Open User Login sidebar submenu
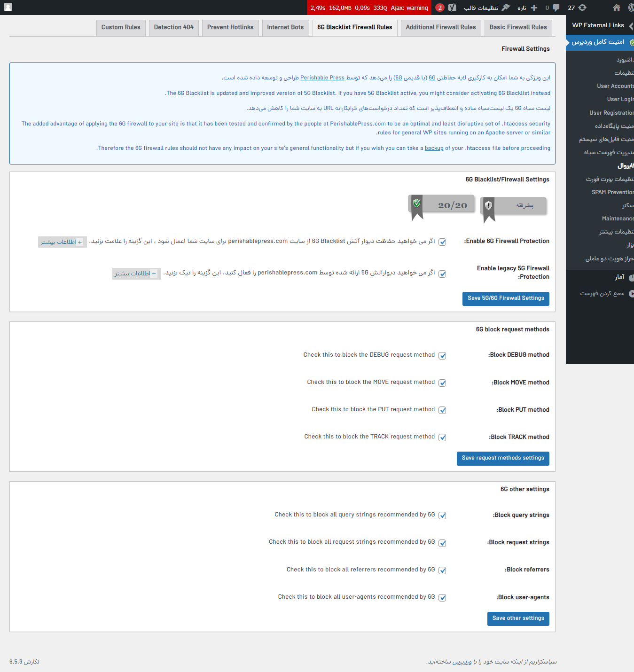Image resolution: width=634 pixels, height=672 pixels. point(620,99)
